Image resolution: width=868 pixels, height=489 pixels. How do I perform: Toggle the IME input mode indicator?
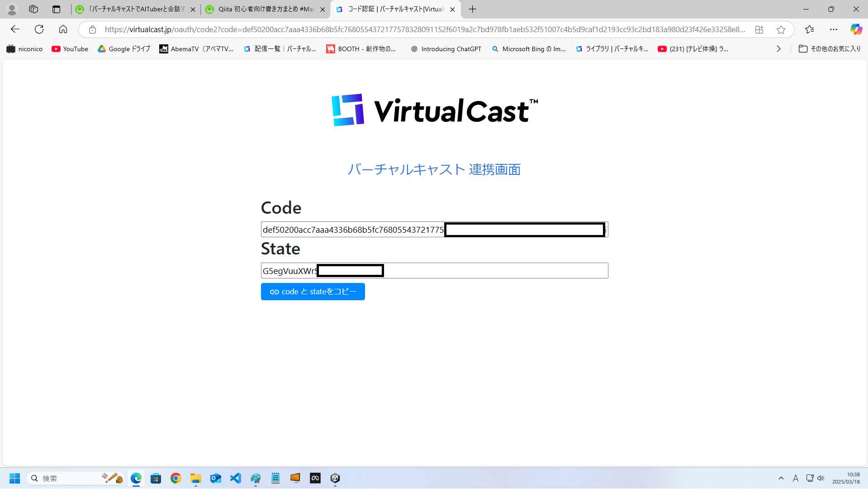tap(796, 478)
